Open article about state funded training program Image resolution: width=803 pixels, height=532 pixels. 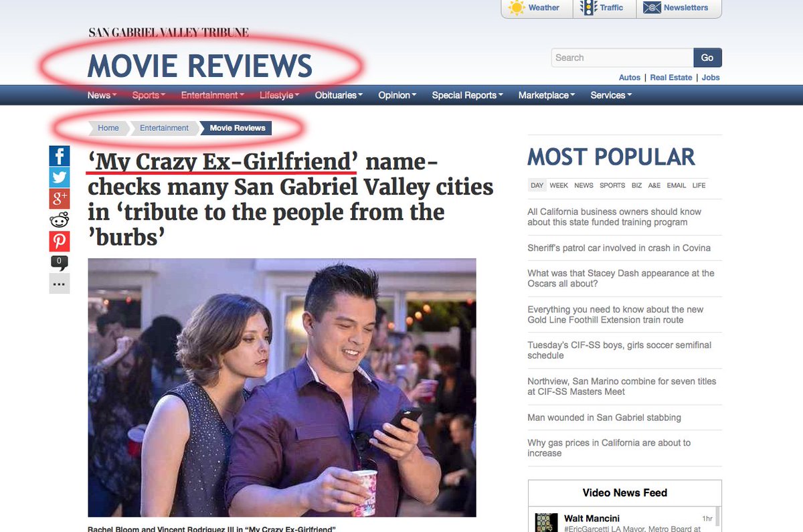coord(614,217)
